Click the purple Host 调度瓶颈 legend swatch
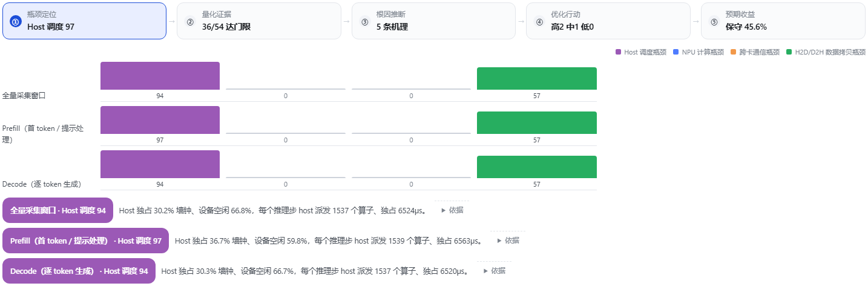This screenshot has width=868, height=286. click(x=618, y=52)
